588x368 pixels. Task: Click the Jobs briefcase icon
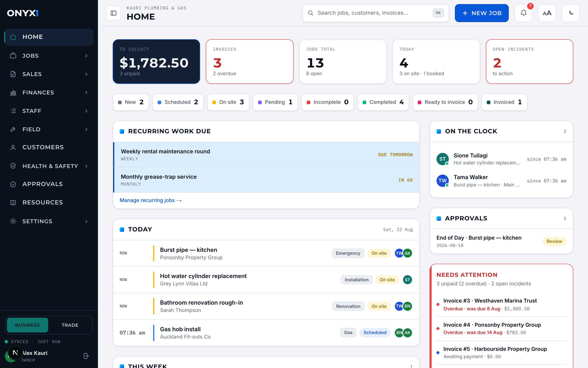tap(13, 56)
